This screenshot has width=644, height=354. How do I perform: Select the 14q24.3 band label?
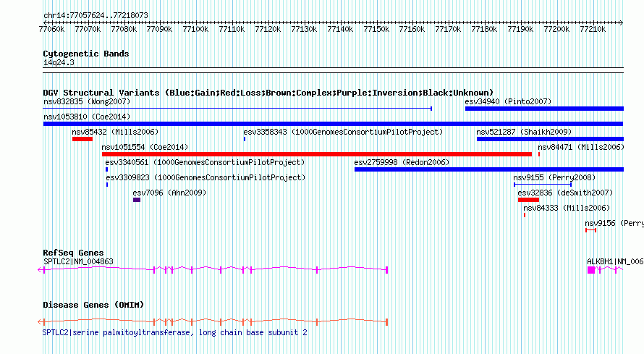59,62
